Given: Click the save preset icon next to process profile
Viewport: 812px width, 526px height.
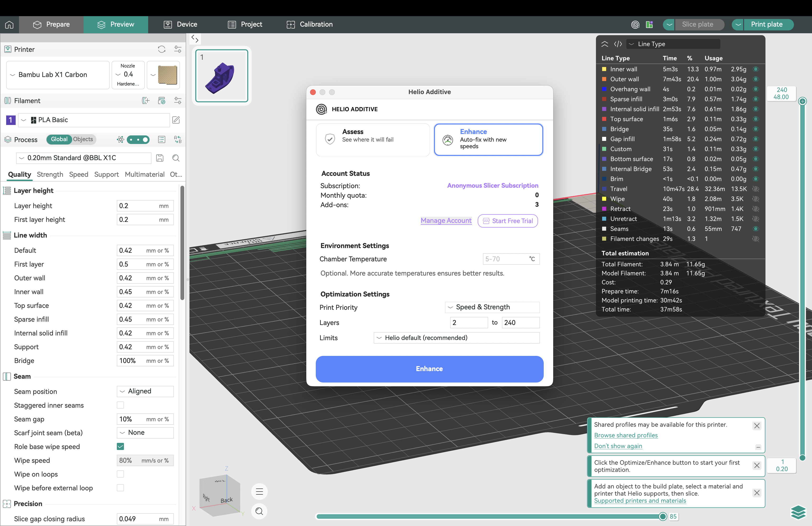Looking at the screenshot, I should [160, 158].
